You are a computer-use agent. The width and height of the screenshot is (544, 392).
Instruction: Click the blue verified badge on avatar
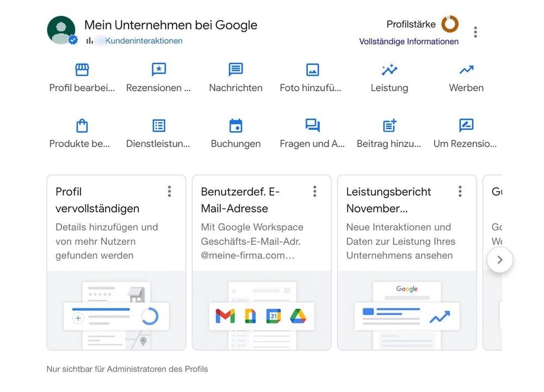point(73,40)
